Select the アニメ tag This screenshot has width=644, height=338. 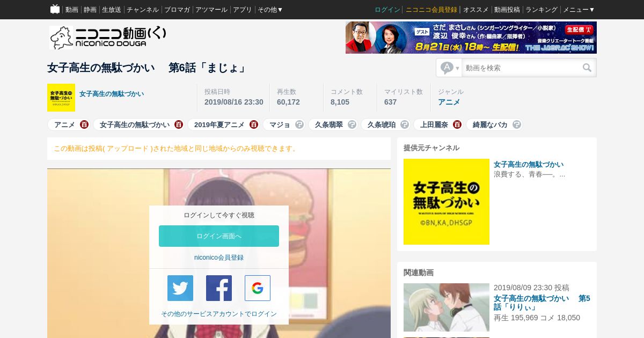pyautogui.click(x=64, y=124)
